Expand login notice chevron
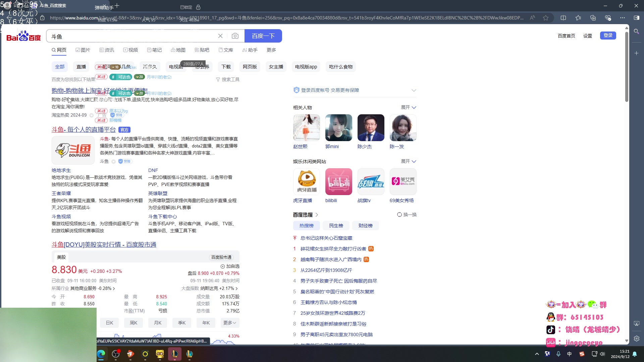Screen dimensions: 644x362 coord(414,90)
